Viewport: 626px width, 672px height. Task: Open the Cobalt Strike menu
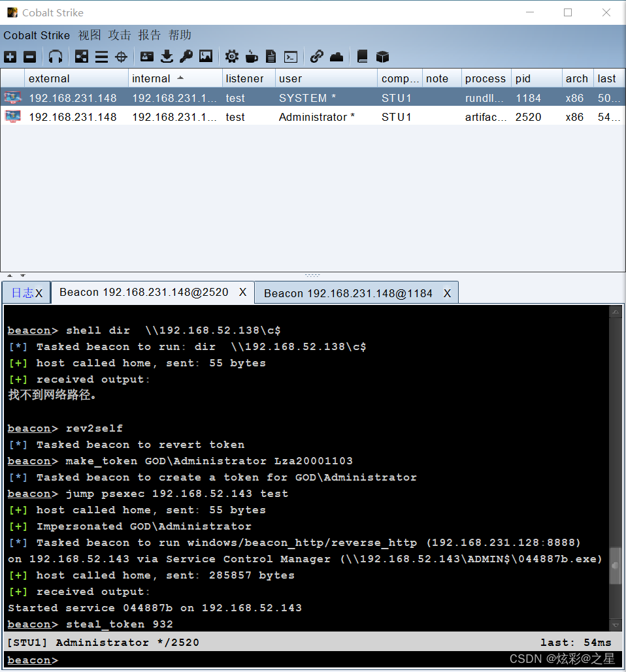pyautogui.click(x=37, y=35)
